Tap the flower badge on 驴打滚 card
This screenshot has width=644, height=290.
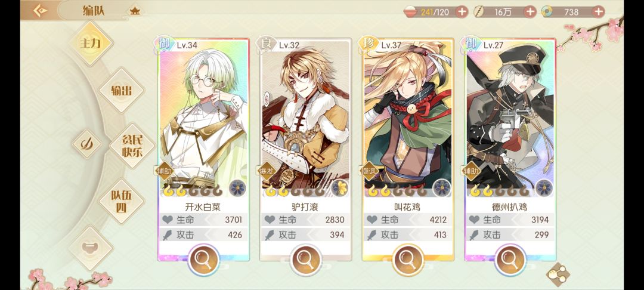340,188
